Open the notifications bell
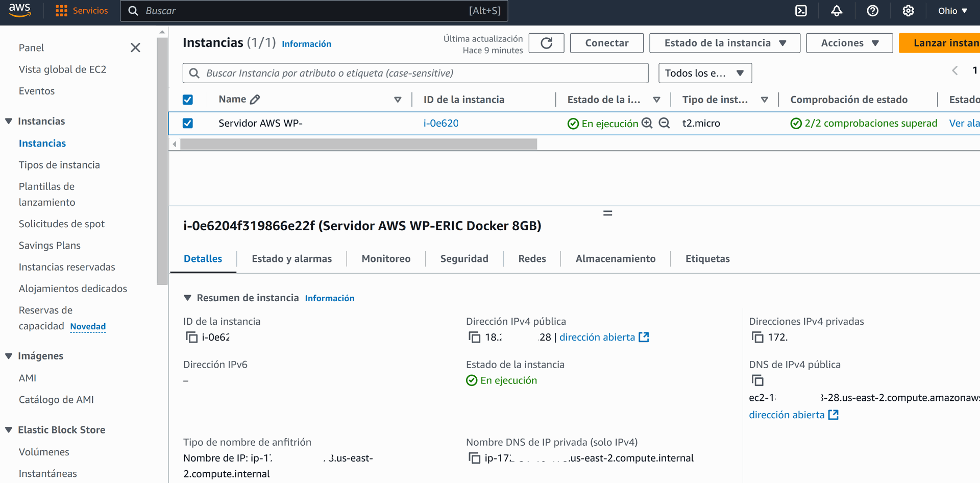The height and width of the screenshot is (483, 980). click(x=837, y=11)
